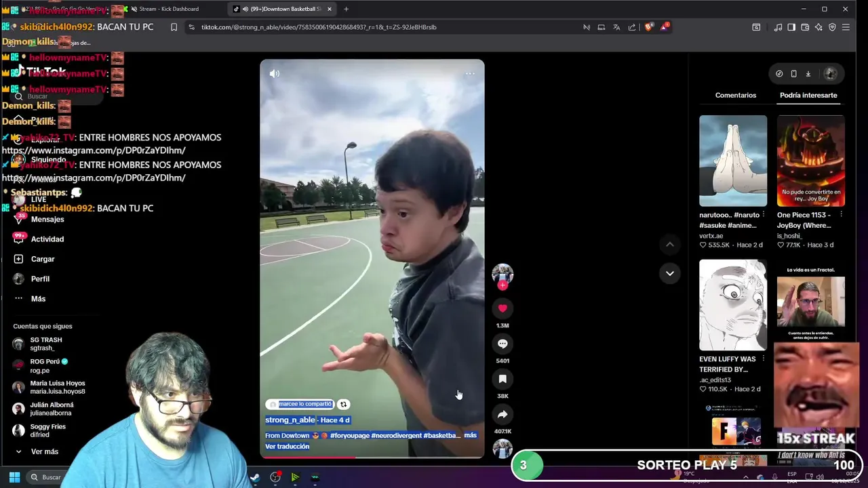Open the music playlist toolbar icon
This screenshot has width=868, height=488.
tap(778, 27)
